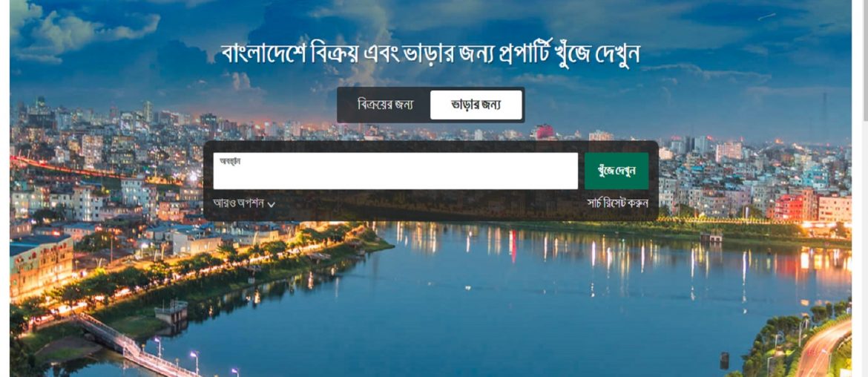Switch to the বিক্রয়ের জন্য tab

[385, 105]
